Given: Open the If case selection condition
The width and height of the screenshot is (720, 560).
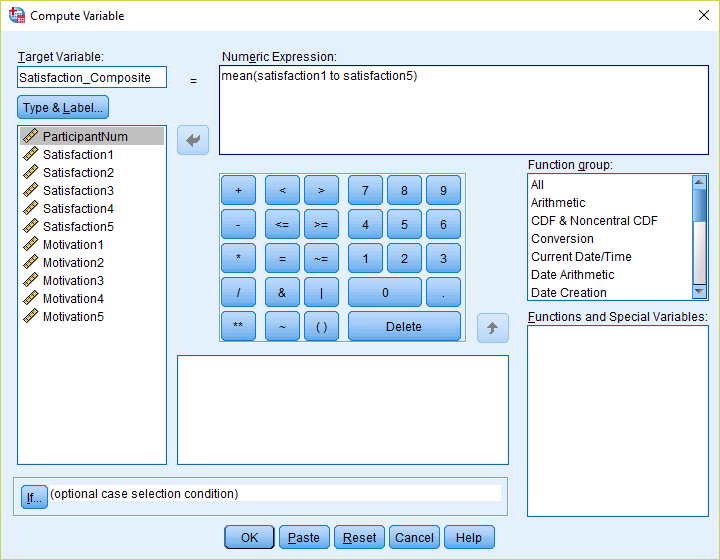Looking at the screenshot, I should [x=34, y=496].
